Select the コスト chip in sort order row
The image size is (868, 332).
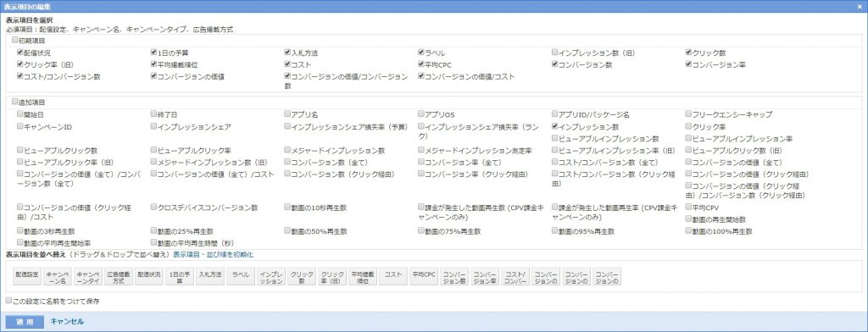(x=393, y=277)
